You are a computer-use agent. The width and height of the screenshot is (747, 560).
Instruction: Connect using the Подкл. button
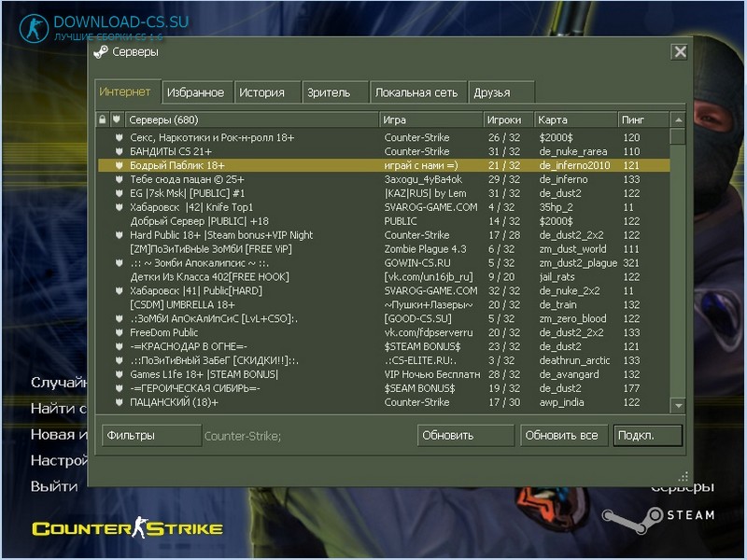click(648, 435)
